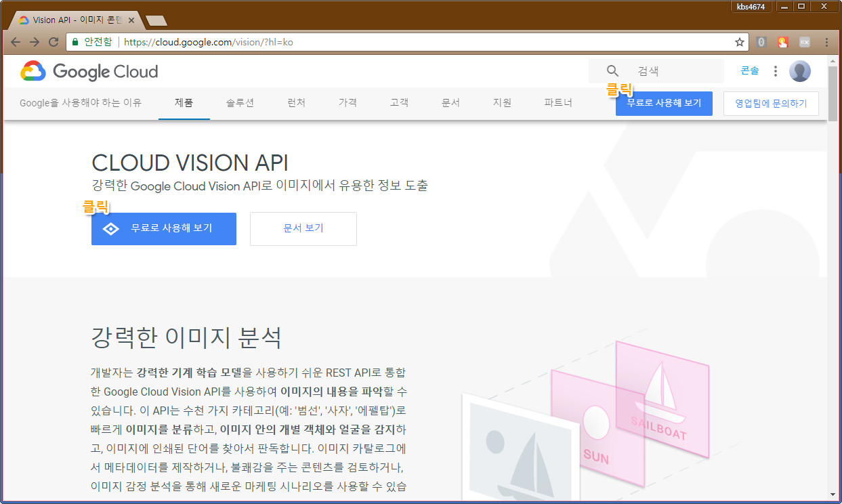Open the gray box extension icon

tap(805, 42)
